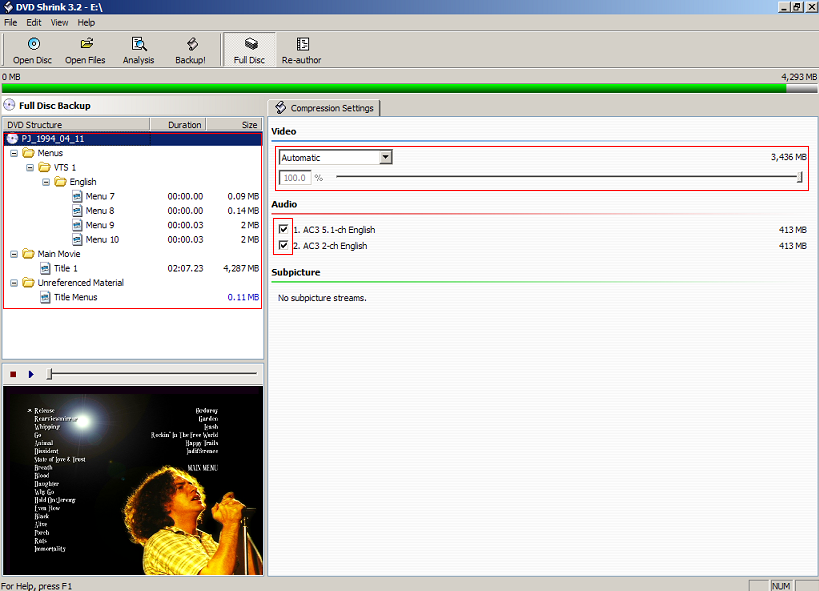Open the Help menu
The height and width of the screenshot is (591, 819).
click(86, 22)
